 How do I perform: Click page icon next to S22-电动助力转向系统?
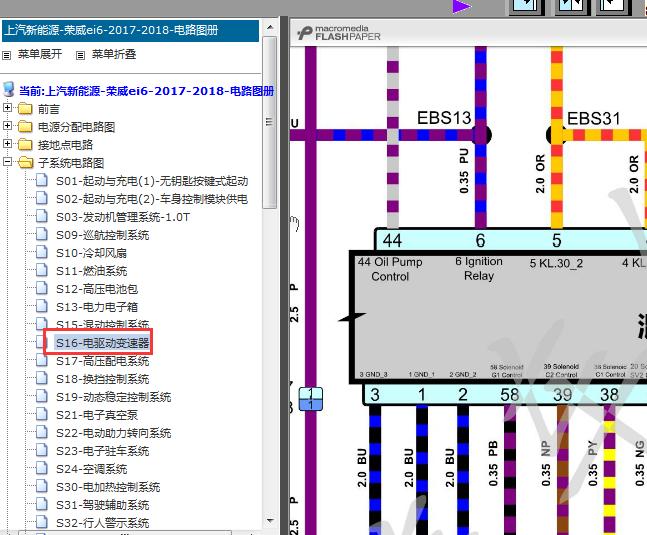click(41, 432)
